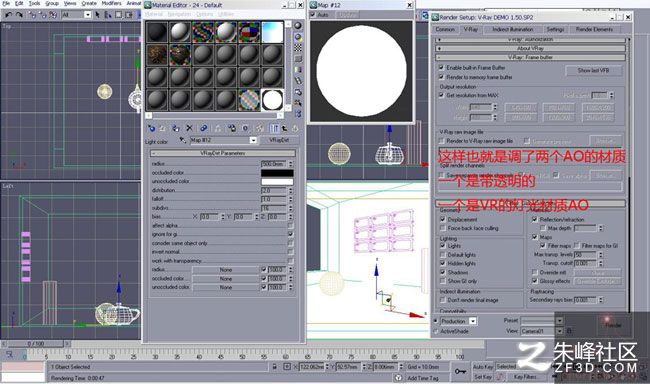Switch to the Render Elements tab
The width and height of the screenshot is (650, 384).
pyautogui.click(x=594, y=29)
